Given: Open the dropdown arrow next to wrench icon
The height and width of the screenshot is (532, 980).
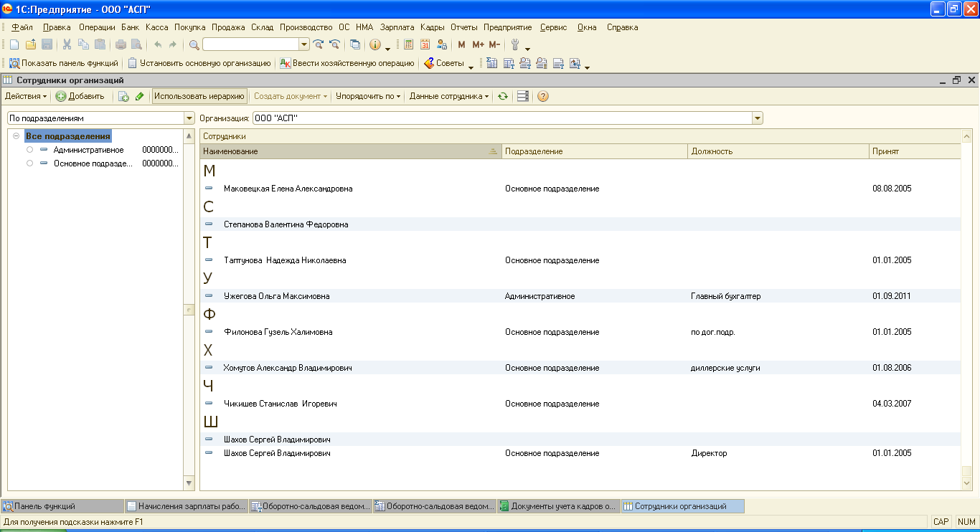Looking at the screenshot, I should (527, 48).
